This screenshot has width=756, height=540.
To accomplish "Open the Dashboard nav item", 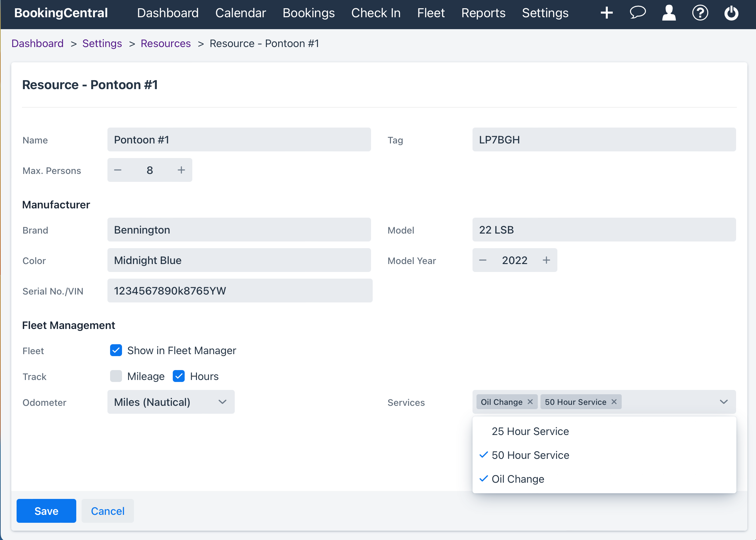I will [x=168, y=13].
